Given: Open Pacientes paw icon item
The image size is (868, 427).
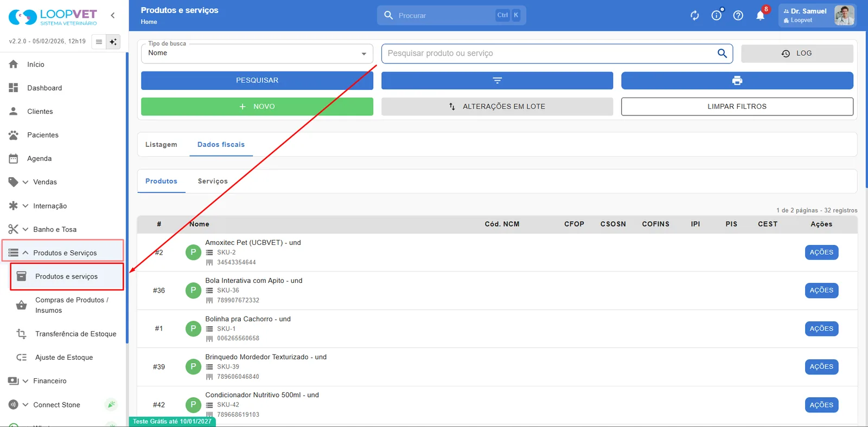Looking at the screenshot, I should pyautogui.click(x=14, y=135).
